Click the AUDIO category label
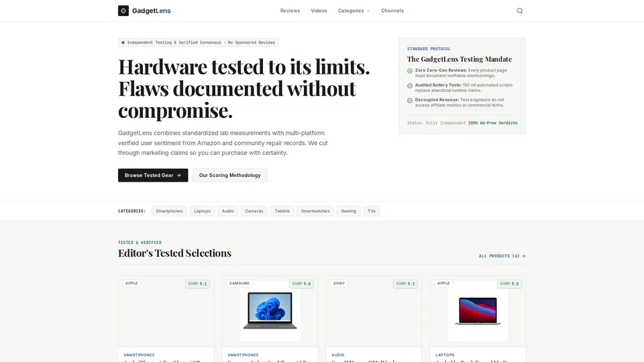 pyautogui.click(x=338, y=355)
